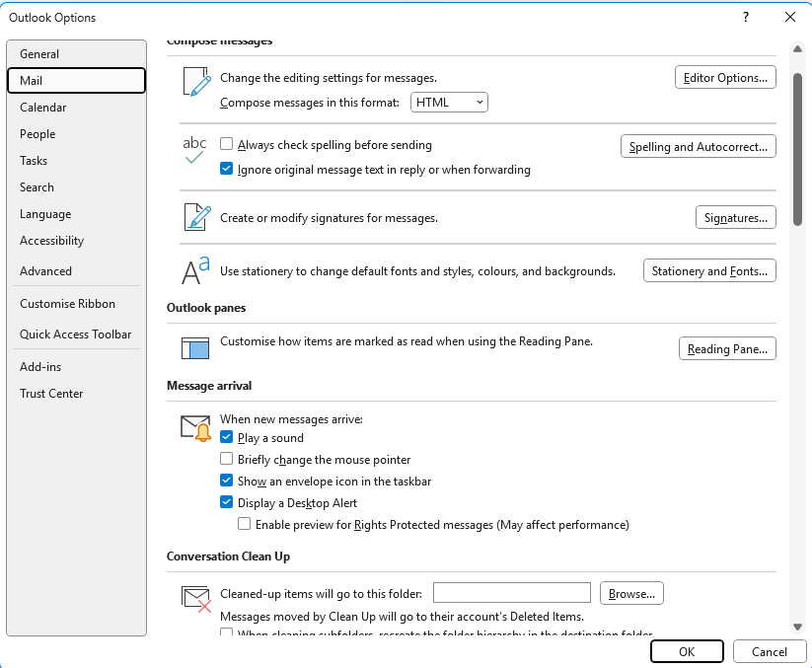Select the Mail category
The image size is (812, 668).
pos(77,81)
